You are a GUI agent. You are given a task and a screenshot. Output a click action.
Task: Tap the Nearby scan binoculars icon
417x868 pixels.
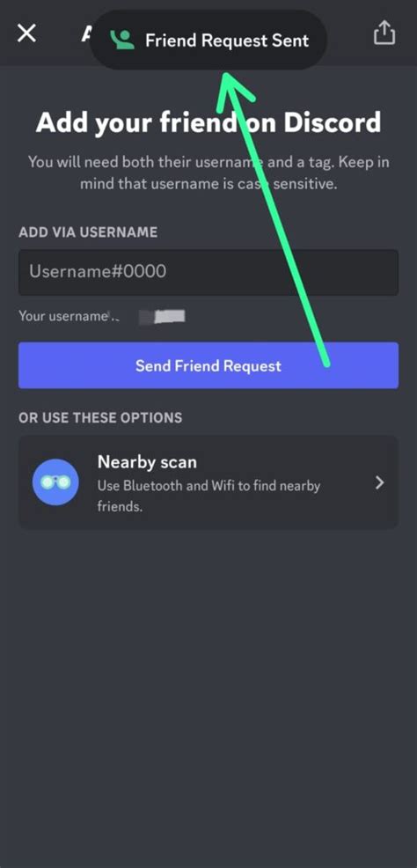[x=55, y=482]
